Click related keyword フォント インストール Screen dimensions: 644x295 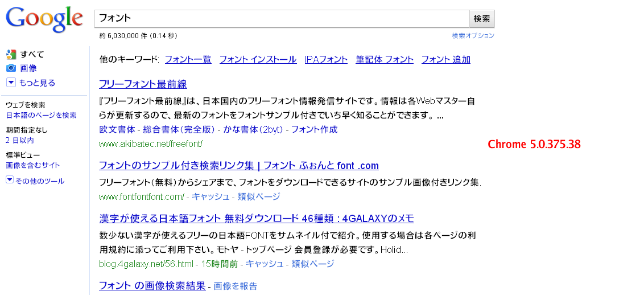[258, 60]
